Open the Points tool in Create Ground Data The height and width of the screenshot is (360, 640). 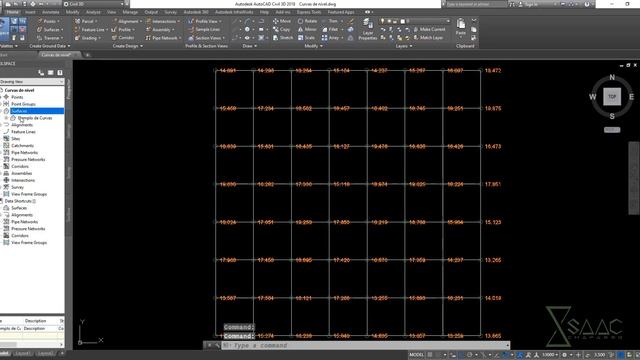pos(49,21)
